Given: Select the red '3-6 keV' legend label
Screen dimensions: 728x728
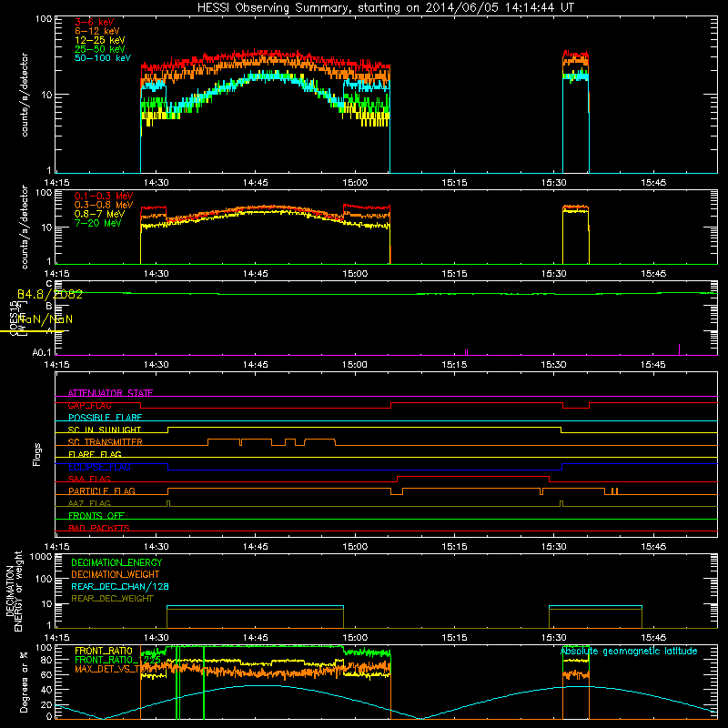Looking at the screenshot, I should tap(94, 22).
